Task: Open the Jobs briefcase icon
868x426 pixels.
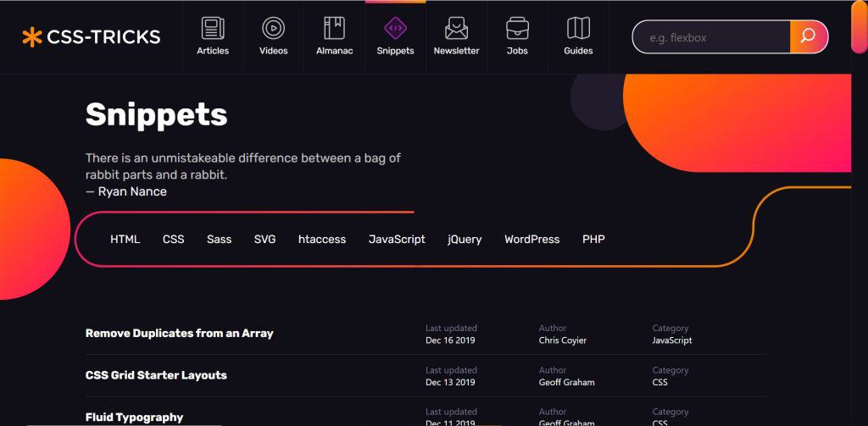Action: [x=517, y=28]
